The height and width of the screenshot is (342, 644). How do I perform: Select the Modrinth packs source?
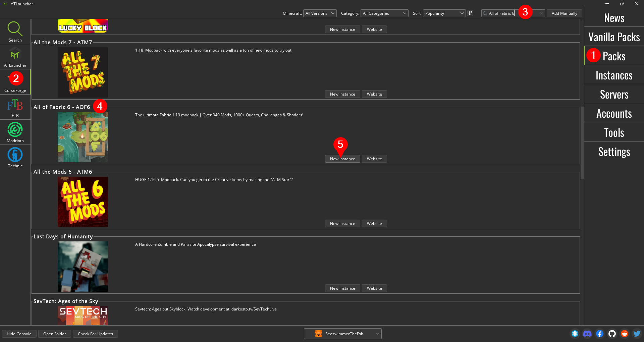point(15,132)
